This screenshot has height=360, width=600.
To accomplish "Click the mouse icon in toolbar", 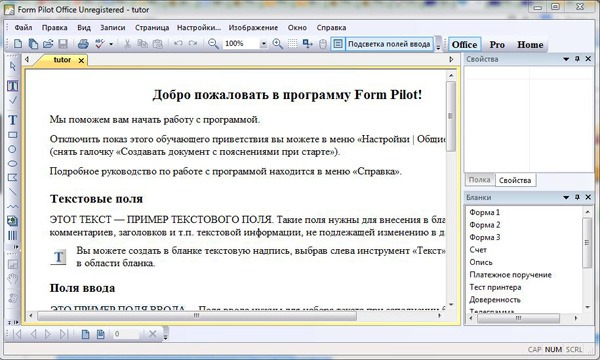I will pyautogui.click(x=323, y=44).
